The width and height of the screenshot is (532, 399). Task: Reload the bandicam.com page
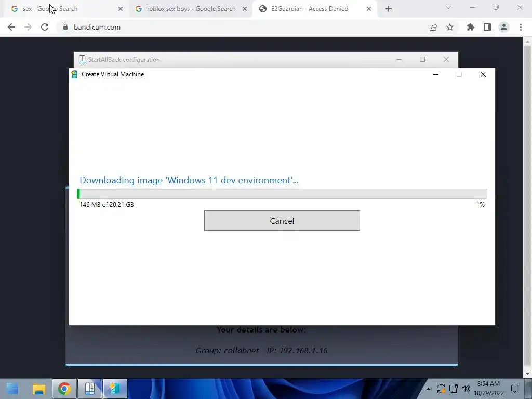[x=45, y=27]
